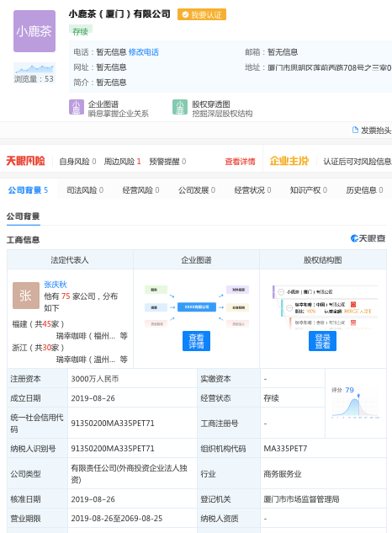
Task: Click 营业期限 value 2019-08-26至2069-08-25
Action: point(117,519)
